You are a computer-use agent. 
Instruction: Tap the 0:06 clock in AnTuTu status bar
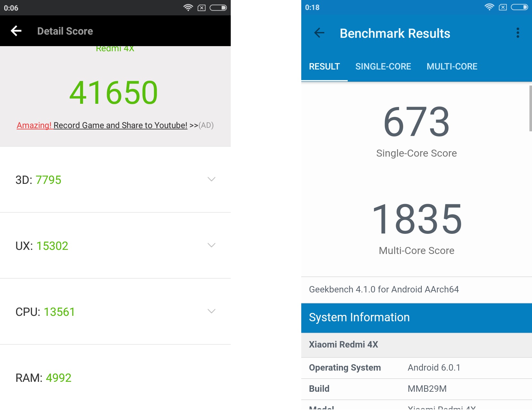(x=11, y=8)
